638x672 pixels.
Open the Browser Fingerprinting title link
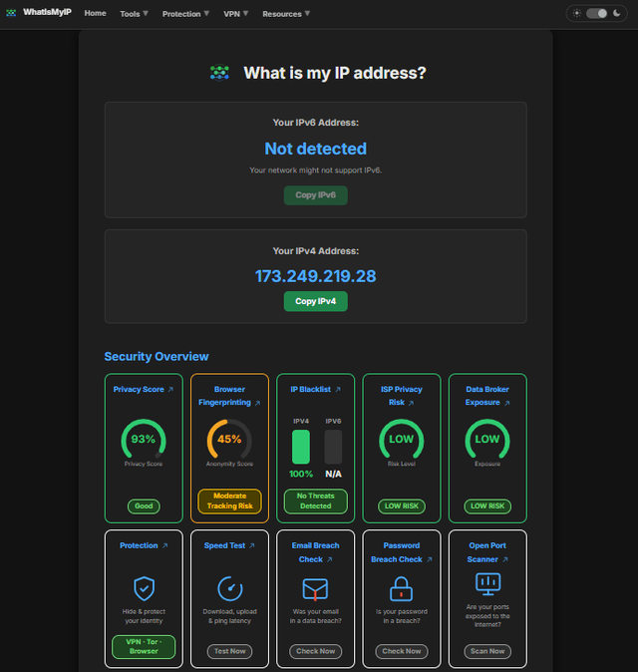[225, 396]
